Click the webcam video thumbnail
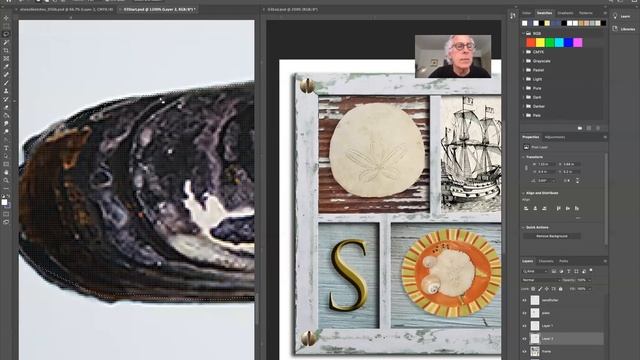Screen dimensions: 640x360 [x=453, y=56]
